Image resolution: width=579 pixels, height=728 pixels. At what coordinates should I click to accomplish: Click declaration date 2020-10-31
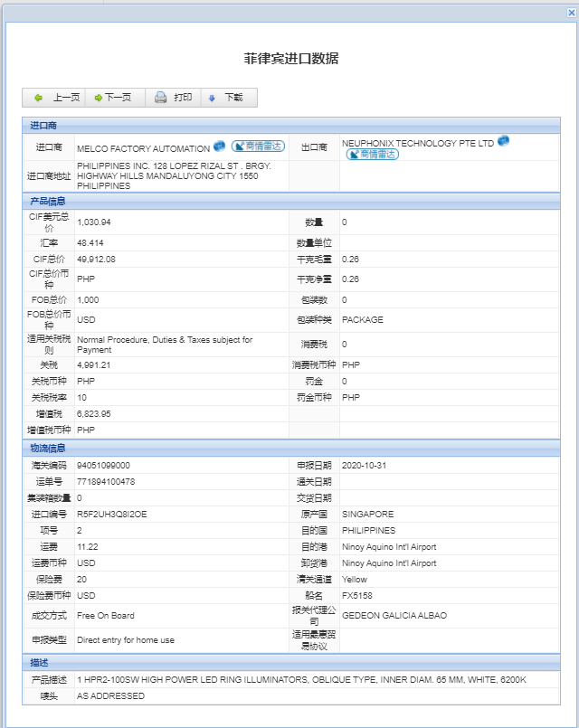tap(365, 465)
